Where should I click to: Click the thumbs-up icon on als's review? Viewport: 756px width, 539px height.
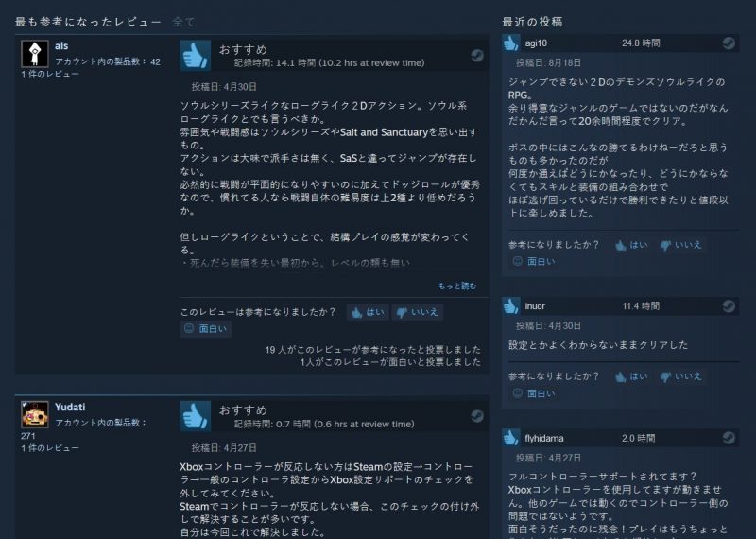tap(196, 56)
